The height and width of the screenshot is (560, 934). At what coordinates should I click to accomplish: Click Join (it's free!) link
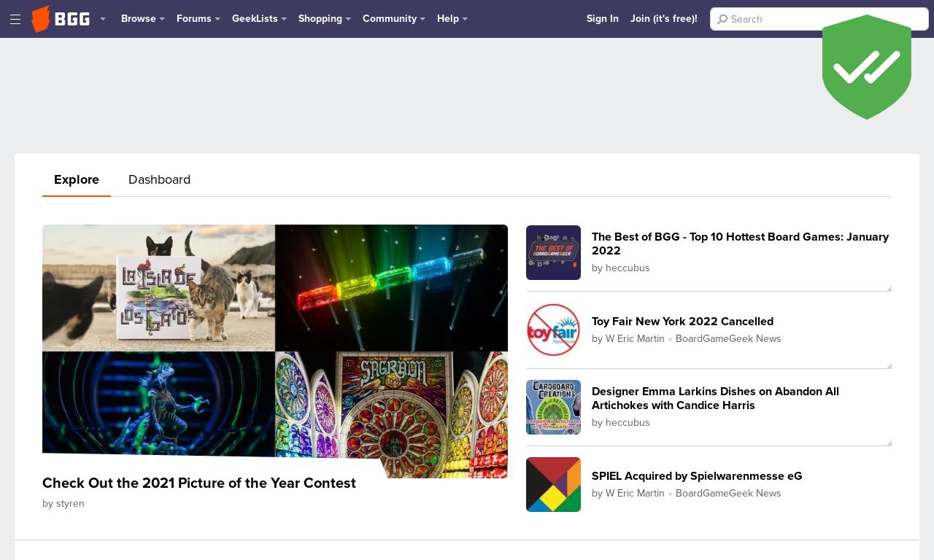[x=664, y=19]
